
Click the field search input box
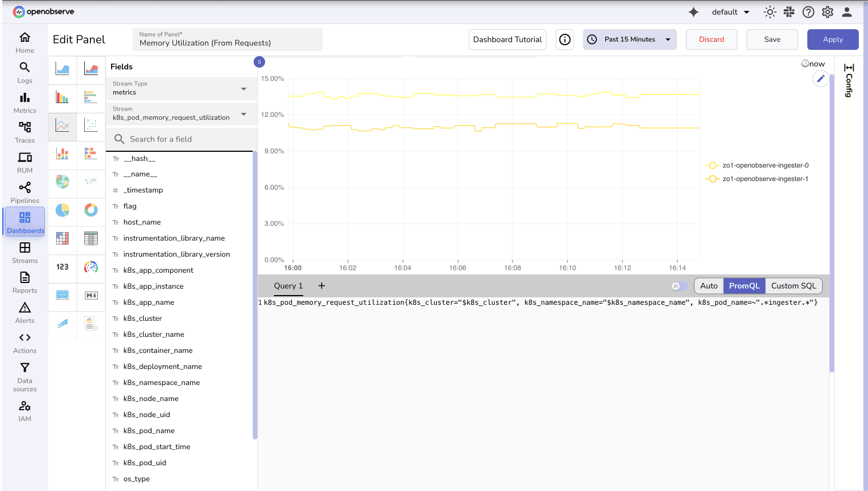coord(181,139)
